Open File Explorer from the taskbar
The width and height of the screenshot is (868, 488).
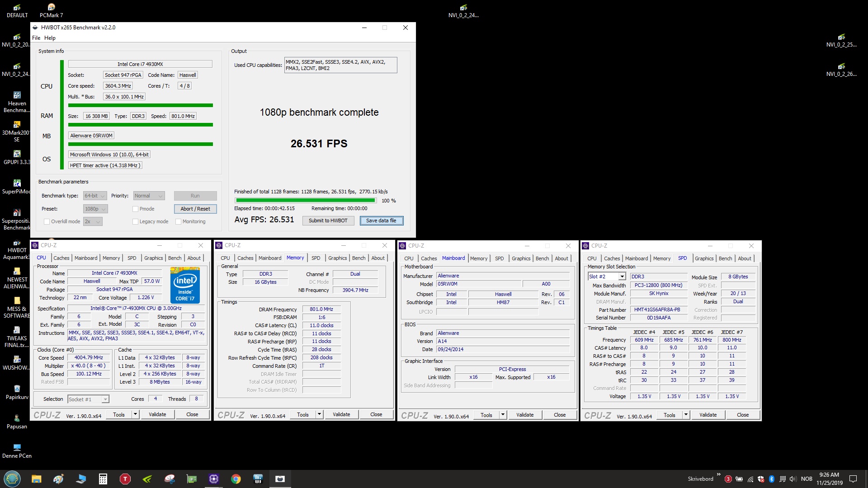37,479
